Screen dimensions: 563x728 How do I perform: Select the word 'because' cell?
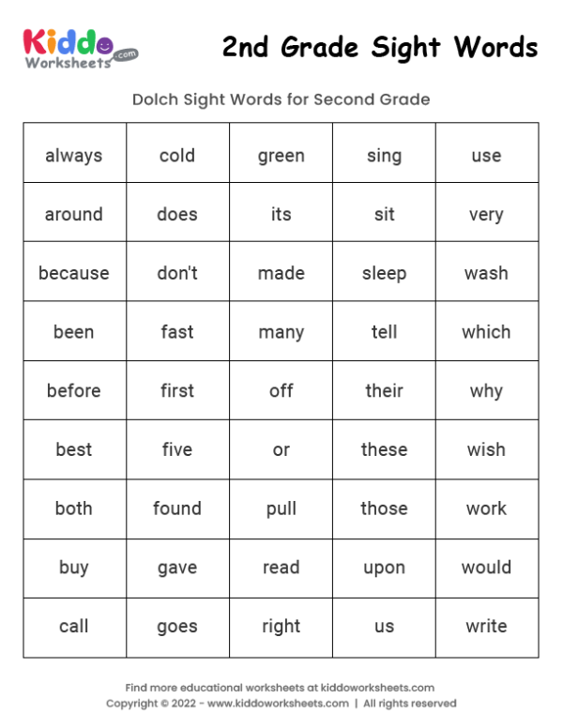(74, 273)
